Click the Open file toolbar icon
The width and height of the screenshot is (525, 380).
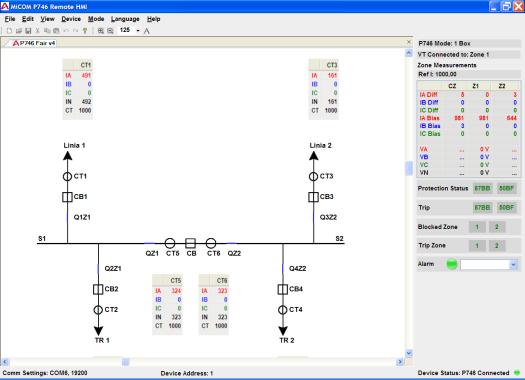[x=19, y=31]
